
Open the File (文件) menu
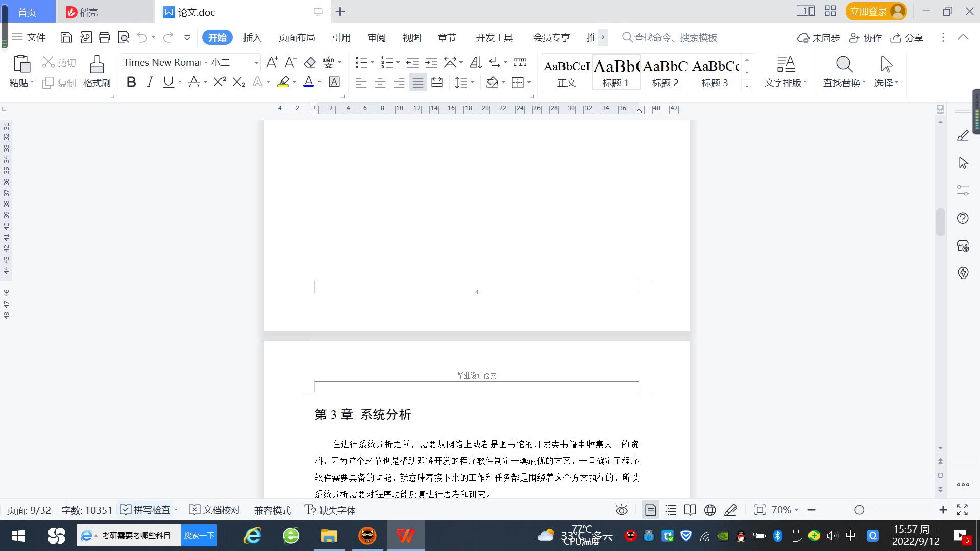29,37
